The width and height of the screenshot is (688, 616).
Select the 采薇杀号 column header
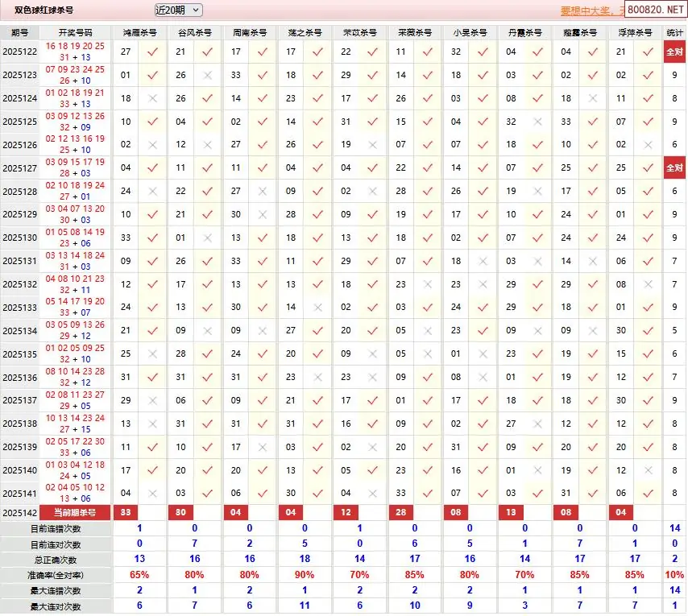tap(415, 33)
